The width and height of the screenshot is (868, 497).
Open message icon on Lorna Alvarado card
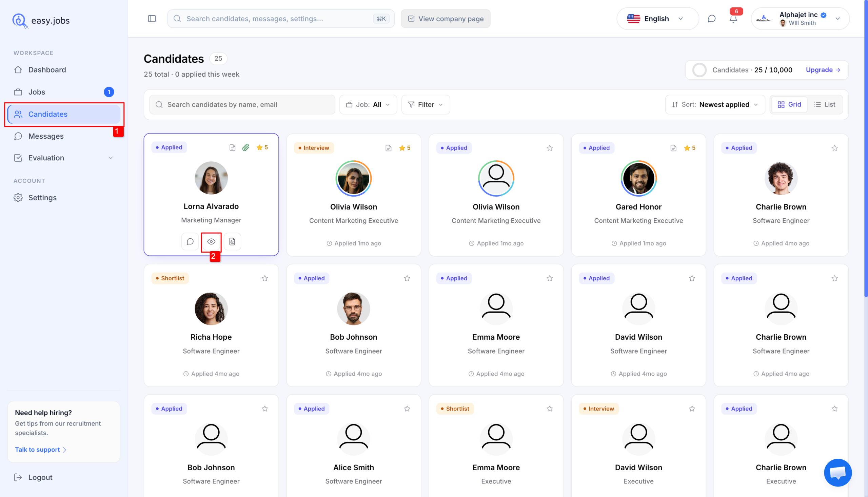[x=190, y=241]
